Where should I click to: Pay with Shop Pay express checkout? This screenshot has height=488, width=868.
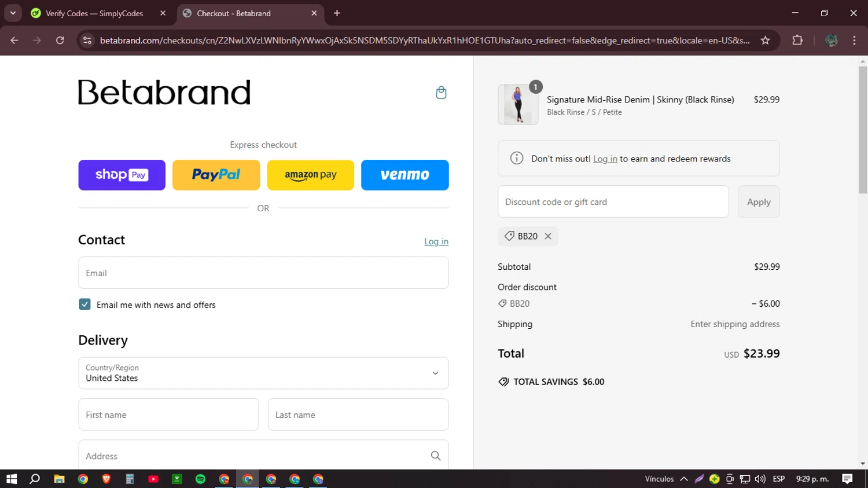(x=122, y=175)
